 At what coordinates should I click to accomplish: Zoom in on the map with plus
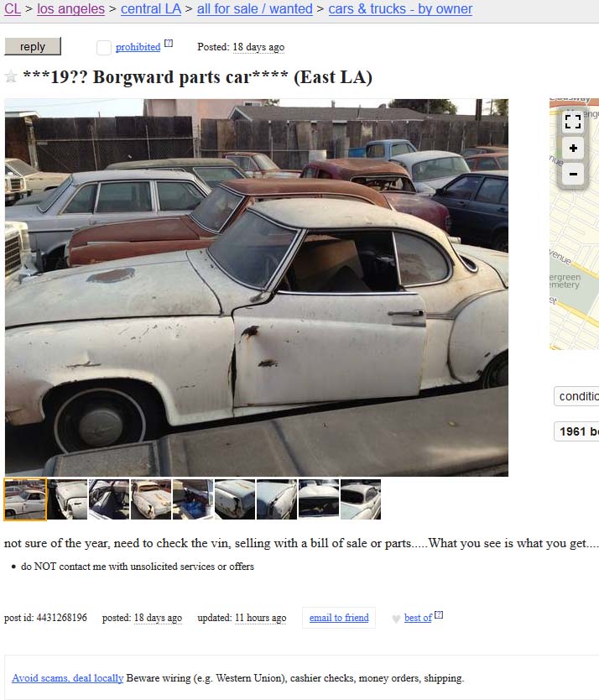click(573, 149)
